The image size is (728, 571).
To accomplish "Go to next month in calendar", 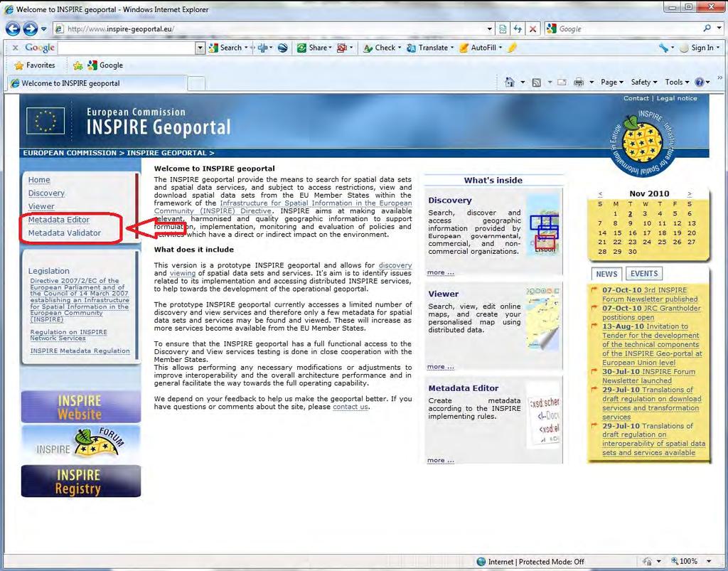I will click(690, 194).
